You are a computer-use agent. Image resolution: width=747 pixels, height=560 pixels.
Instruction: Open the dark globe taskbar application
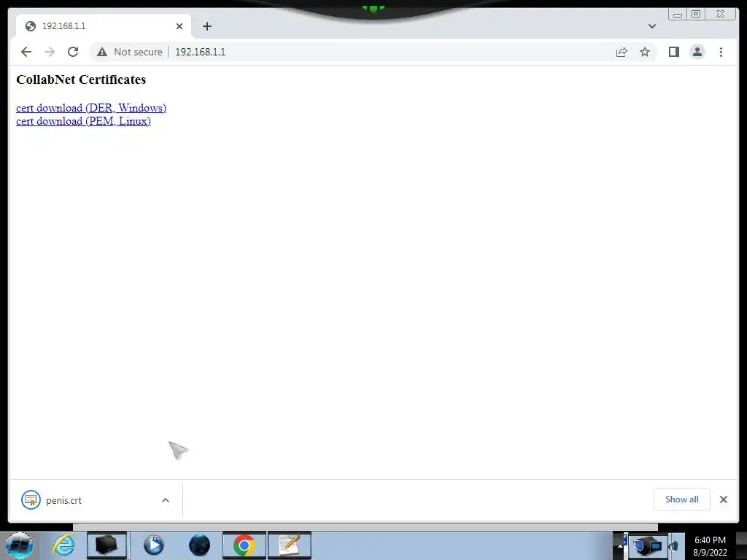[199, 545]
